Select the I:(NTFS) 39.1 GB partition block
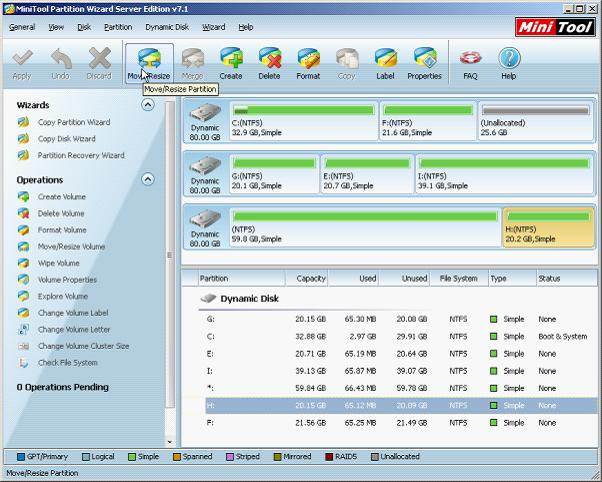Viewport: 602px width, 482px height. point(504,174)
